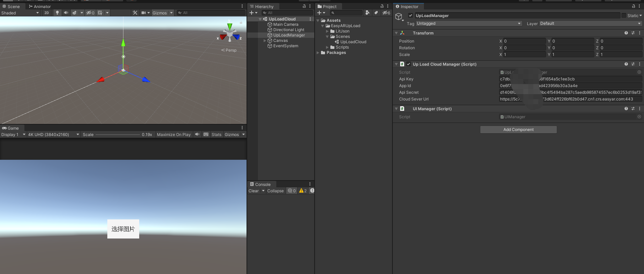Click object picker for Up Load Cloud Manager script

pyautogui.click(x=639, y=72)
